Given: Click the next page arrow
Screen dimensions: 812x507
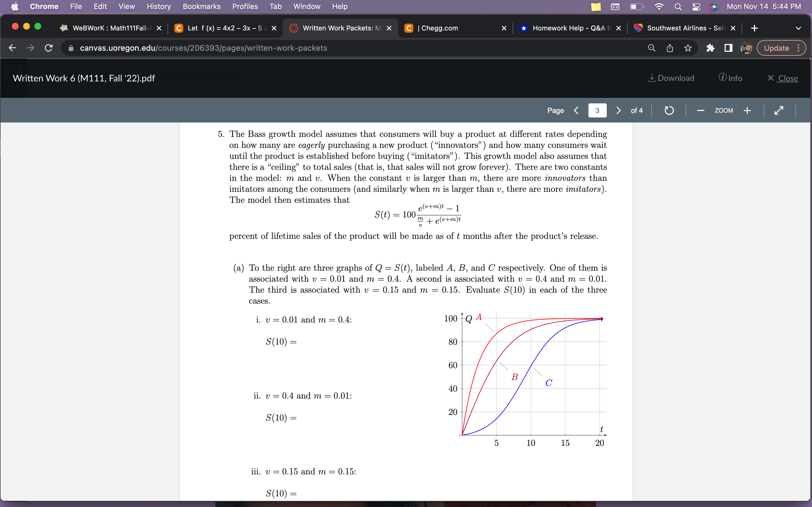Looking at the screenshot, I should [618, 110].
